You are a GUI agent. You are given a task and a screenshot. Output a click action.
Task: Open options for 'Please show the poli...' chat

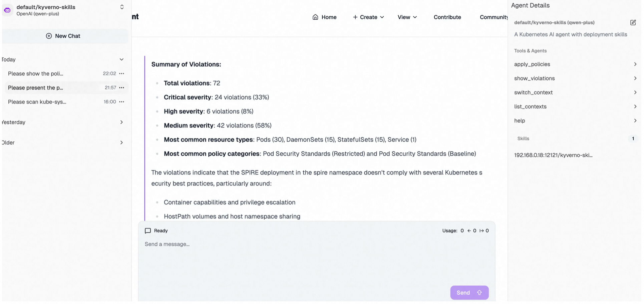point(122,73)
